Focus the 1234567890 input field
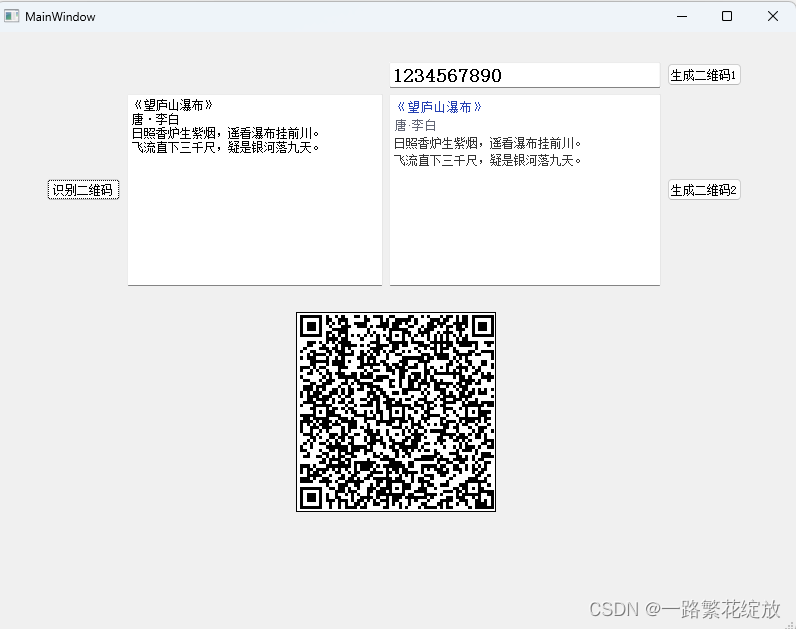The width and height of the screenshot is (796, 629). tap(524, 76)
